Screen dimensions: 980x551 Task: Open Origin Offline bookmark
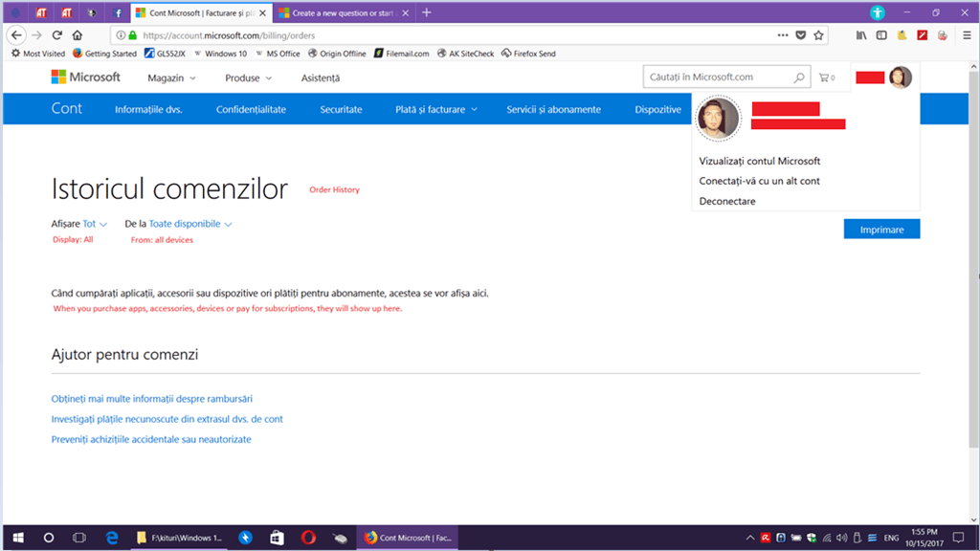pyautogui.click(x=337, y=54)
